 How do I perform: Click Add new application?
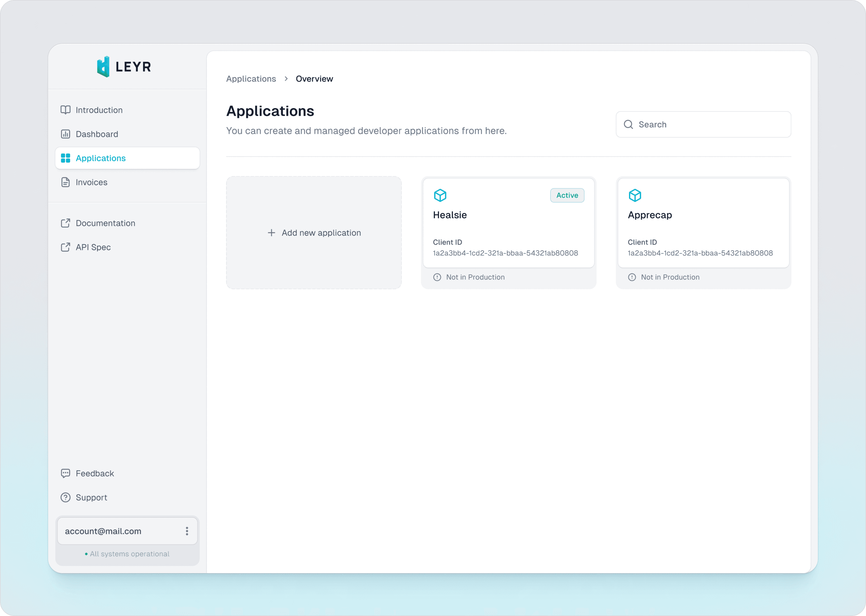coord(314,233)
